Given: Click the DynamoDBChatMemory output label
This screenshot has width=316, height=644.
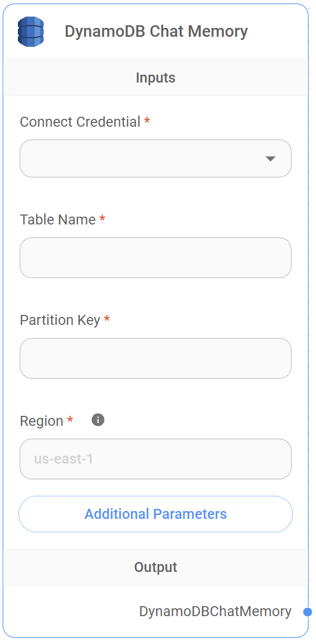Looking at the screenshot, I should [x=215, y=611].
